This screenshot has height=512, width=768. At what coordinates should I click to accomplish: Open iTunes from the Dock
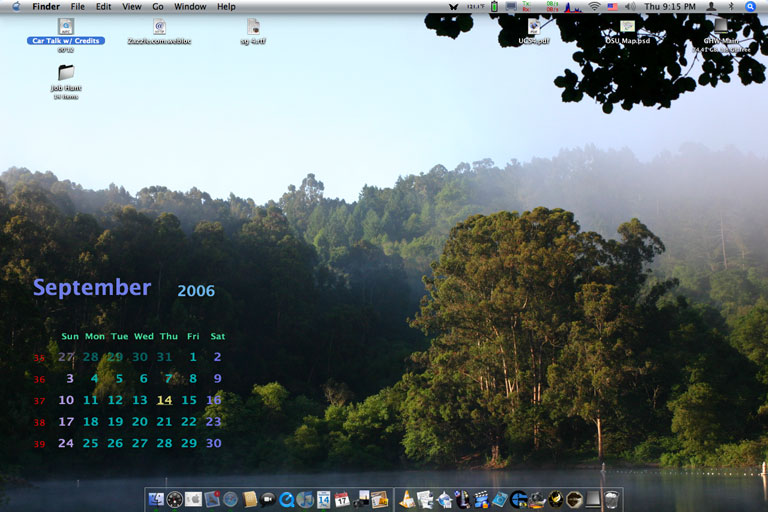pos(305,499)
